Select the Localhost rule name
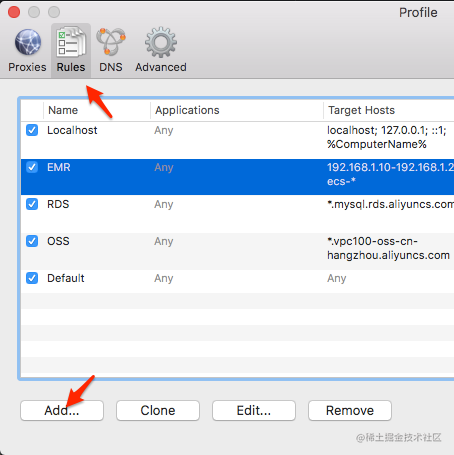The image size is (454, 455). (72, 130)
